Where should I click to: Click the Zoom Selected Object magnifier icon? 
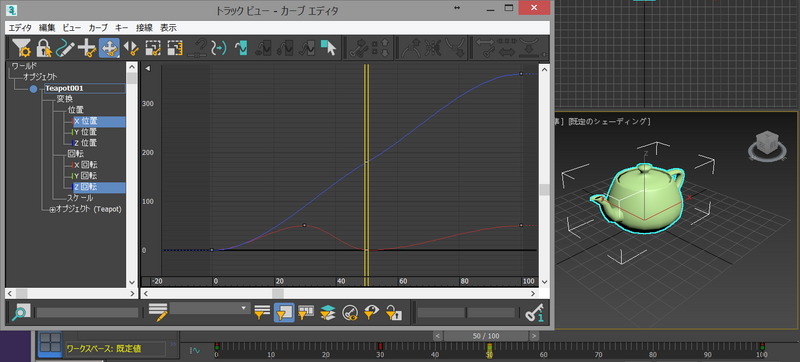(x=21, y=312)
